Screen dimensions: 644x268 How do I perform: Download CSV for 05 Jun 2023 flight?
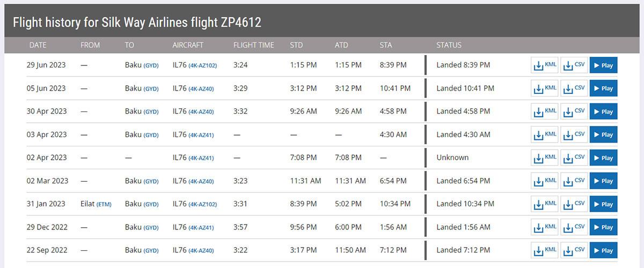click(x=574, y=88)
